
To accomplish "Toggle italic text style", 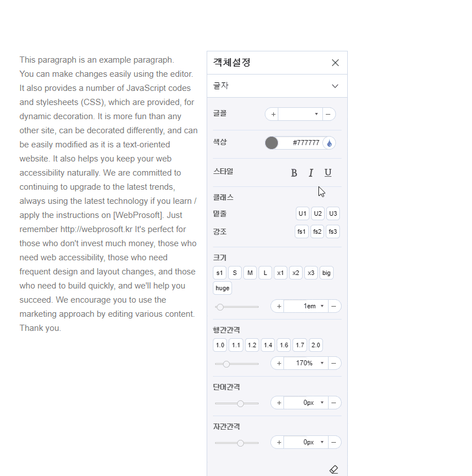I will coord(311,173).
